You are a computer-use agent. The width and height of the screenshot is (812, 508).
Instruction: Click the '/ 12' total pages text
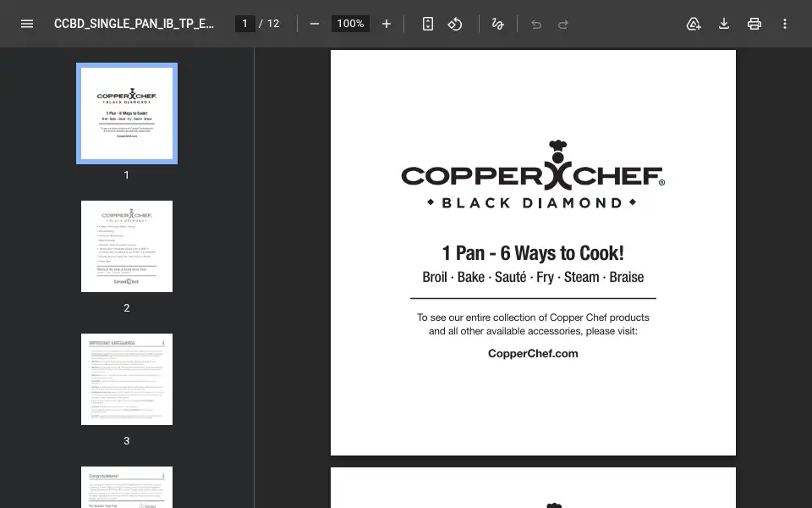click(x=269, y=24)
